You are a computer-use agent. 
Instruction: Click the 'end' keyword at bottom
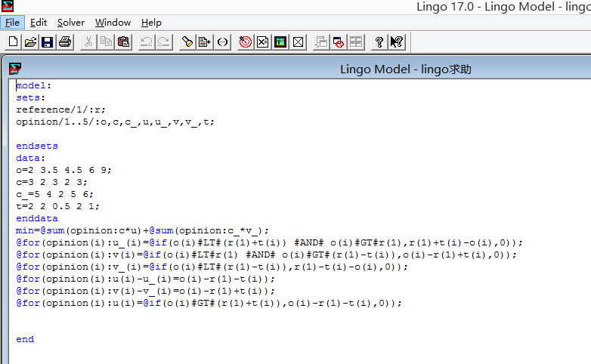click(25, 339)
